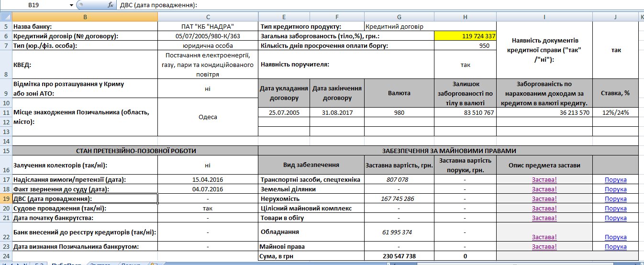The width and height of the screenshot is (644, 265).
Task: Select row 19 header
Action: 6,199
